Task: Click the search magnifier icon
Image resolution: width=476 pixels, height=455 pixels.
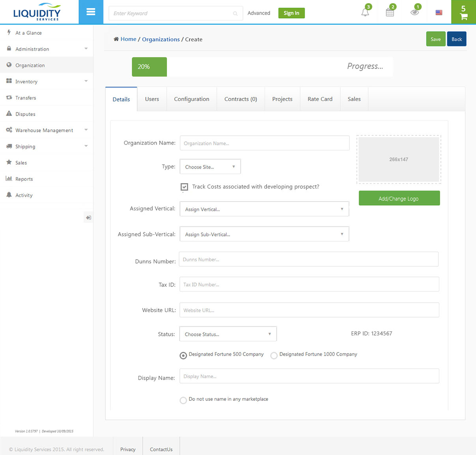Action: pyautogui.click(x=235, y=13)
